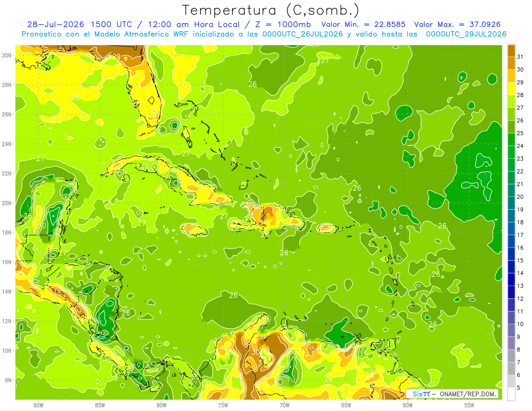Click the 65W longitude axis label
The width and height of the screenshot is (532, 411).
tap(346, 405)
